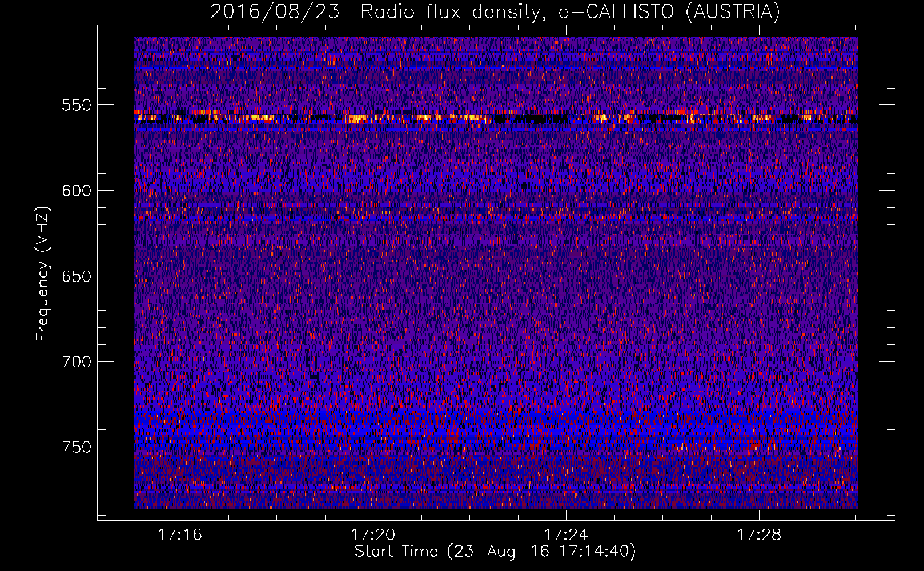The height and width of the screenshot is (571, 924).
Task: Click the 700 frequency tick label
Action: pos(77,361)
